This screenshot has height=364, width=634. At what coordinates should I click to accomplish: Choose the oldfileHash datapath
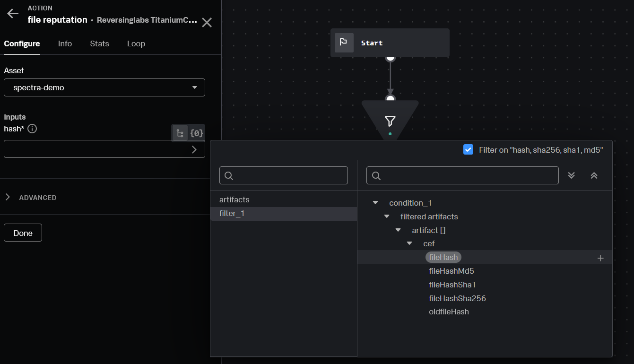449,312
